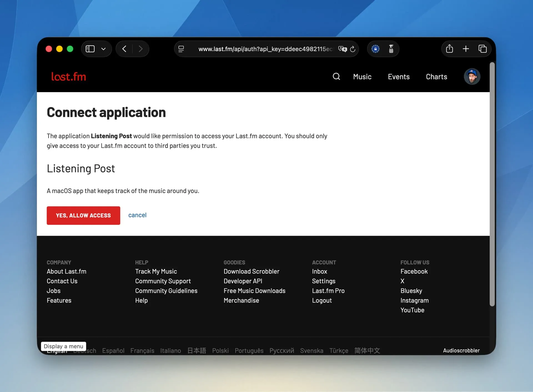
Task: Cancel the application connection
Action: (x=137, y=215)
